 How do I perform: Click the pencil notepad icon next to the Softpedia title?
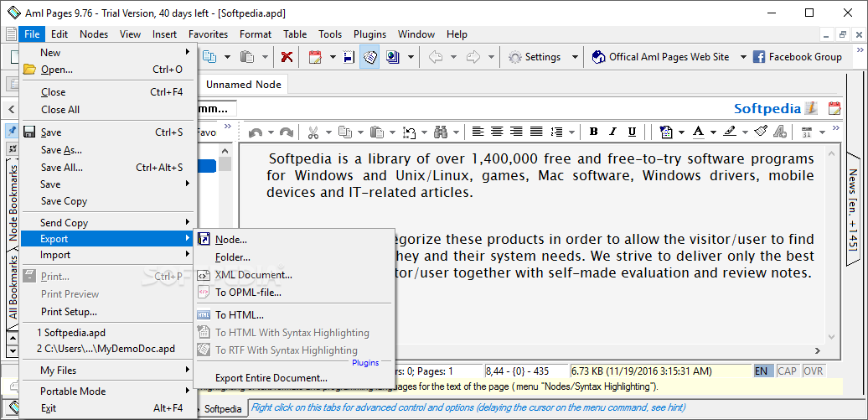point(811,108)
